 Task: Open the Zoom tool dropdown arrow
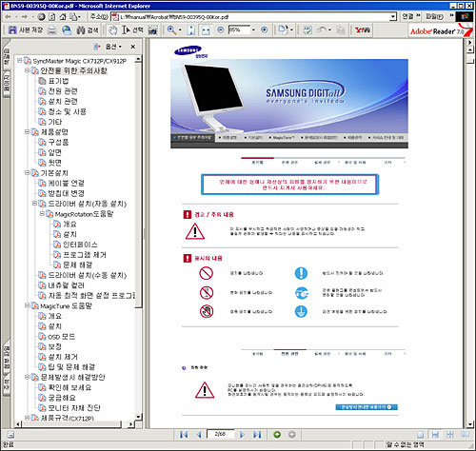[x=180, y=30]
